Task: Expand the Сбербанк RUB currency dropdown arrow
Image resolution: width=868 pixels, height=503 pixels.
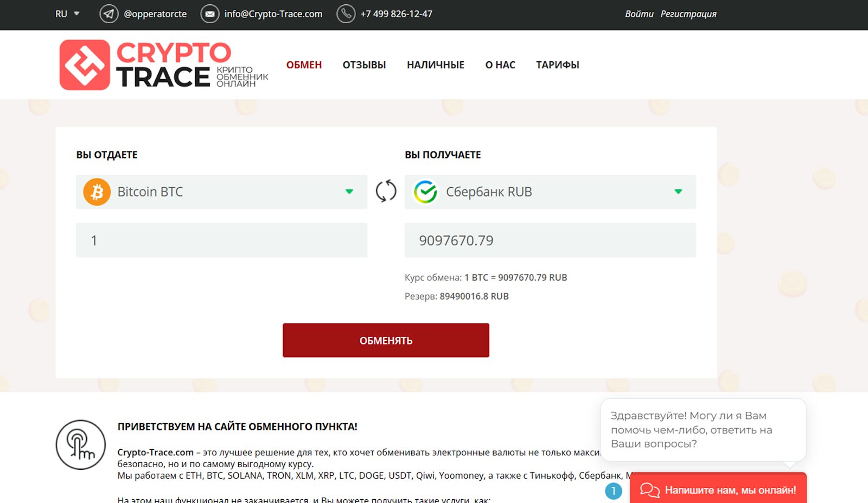Action: pos(678,192)
